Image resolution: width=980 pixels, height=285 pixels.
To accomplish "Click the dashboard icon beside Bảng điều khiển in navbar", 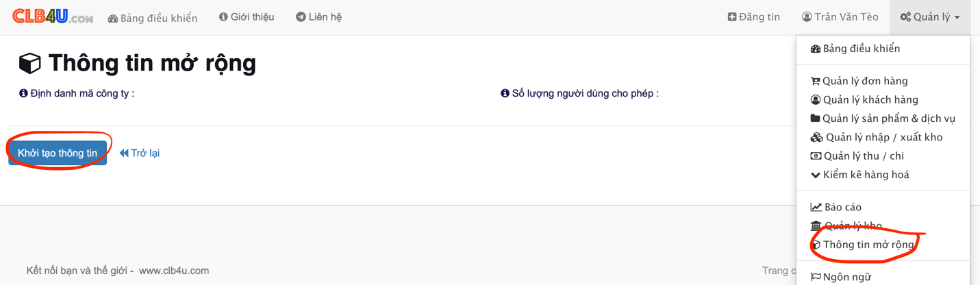I will click(x=113, y=18).
